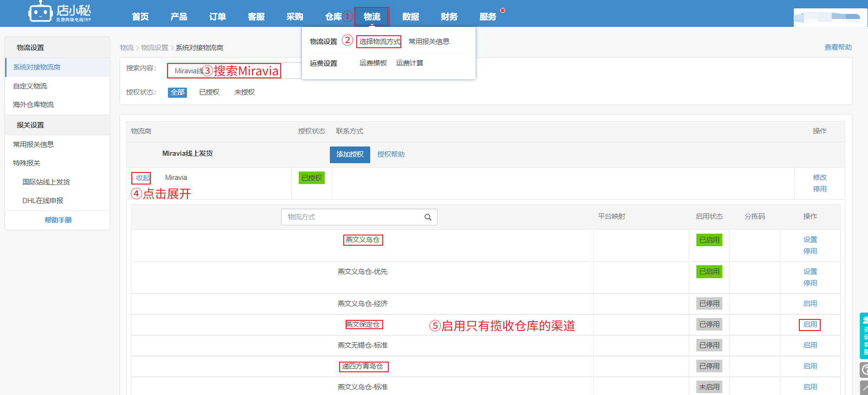
Task: Click 修改 for Miravia account
Action: coord(820,178)
